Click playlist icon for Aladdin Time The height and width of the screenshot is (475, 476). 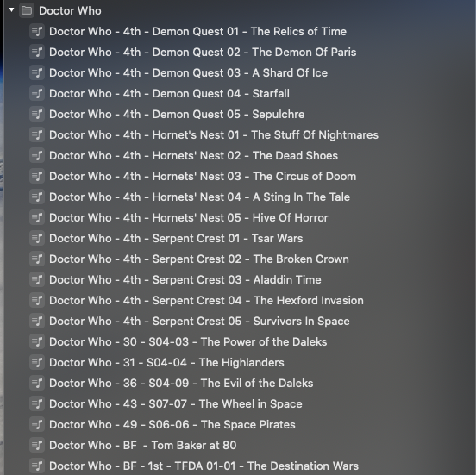tap(37, 279)
